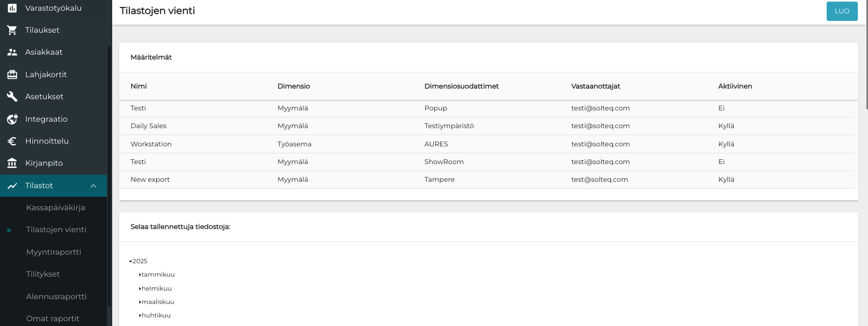Expand the huhtikuu folder
Viewport: 868px width, 326px height.
(x=140, y=315)
